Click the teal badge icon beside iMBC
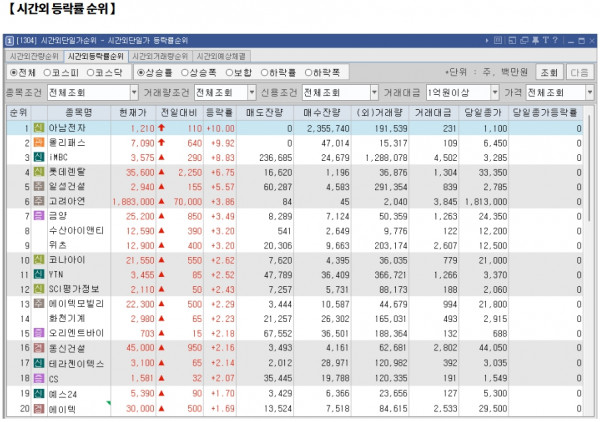The height and width of the screenshot is (422, 600). point(39,157)
